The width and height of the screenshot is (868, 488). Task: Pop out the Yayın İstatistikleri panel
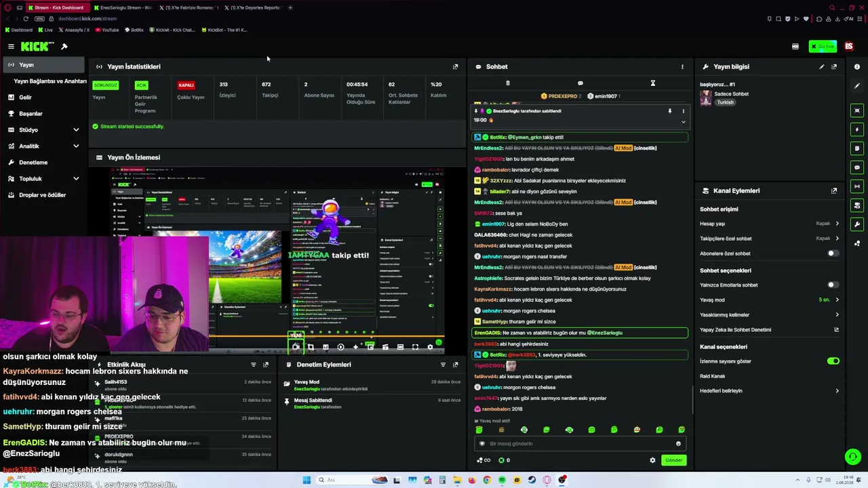coord(455,66)
